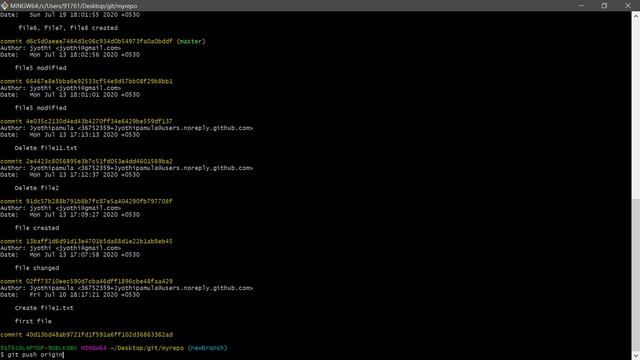This screenshot has height=360, width=640.
Task: Click date line 'Mon Jul 13 17:12:37'
Action: [x=70, y=175]
